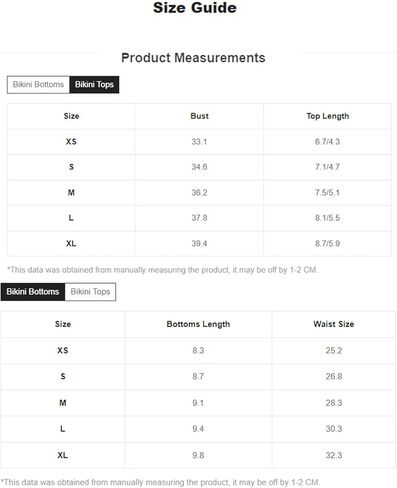Click the Top Length column header

point(328,116)
